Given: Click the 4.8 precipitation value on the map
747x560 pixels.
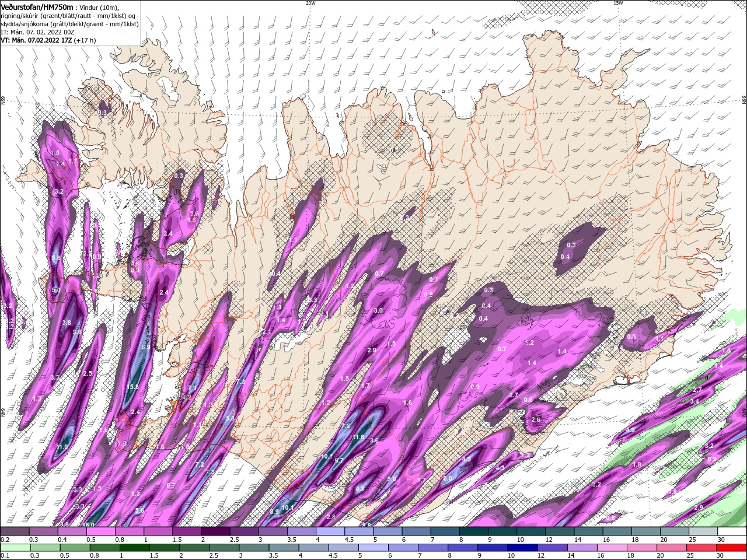Looking at the screenshot, I should (360, 489).
